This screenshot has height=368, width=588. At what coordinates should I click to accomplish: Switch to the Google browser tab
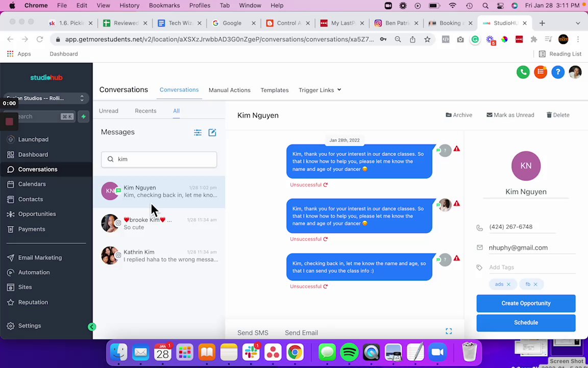pos(233,24)
